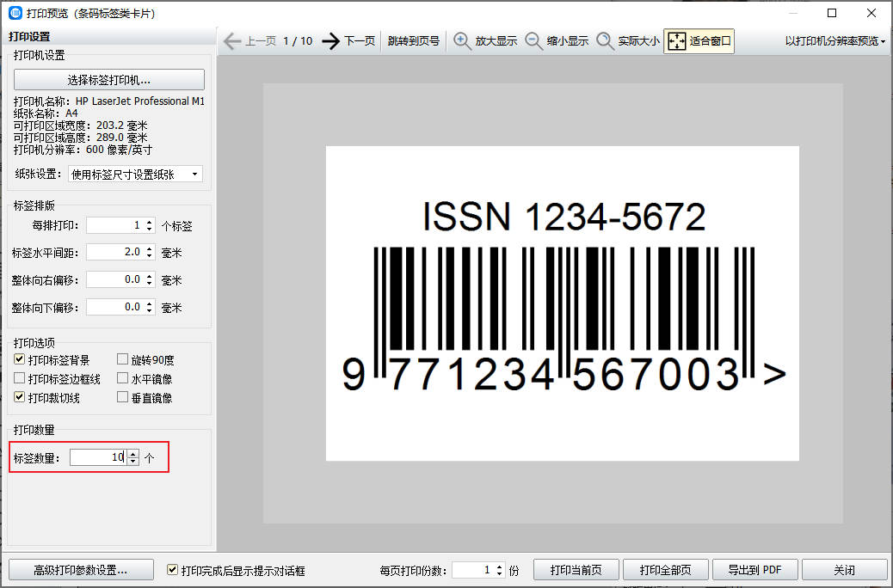Click printable width 203.2 text
Screen dimensions: 893x588
[80, 126]
